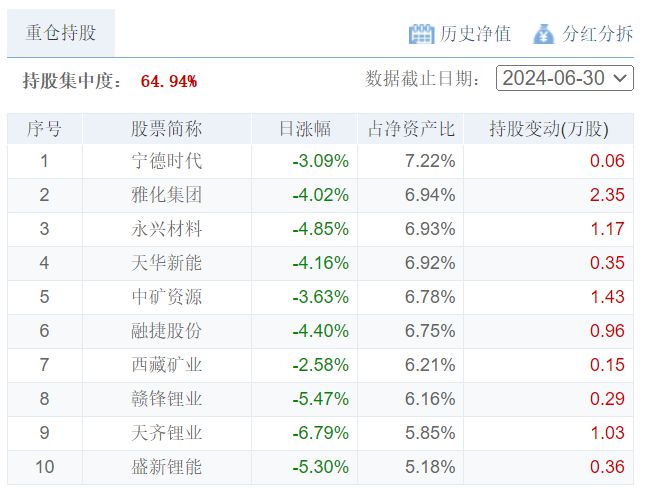Select net asset ratio 5.18%

[430, 467]
